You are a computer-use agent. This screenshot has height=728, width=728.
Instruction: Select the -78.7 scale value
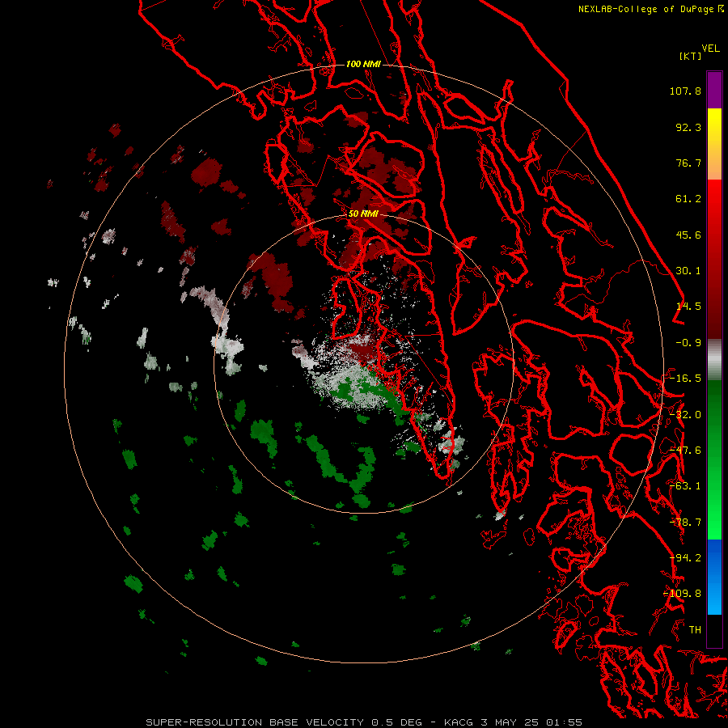click(685, 523)
